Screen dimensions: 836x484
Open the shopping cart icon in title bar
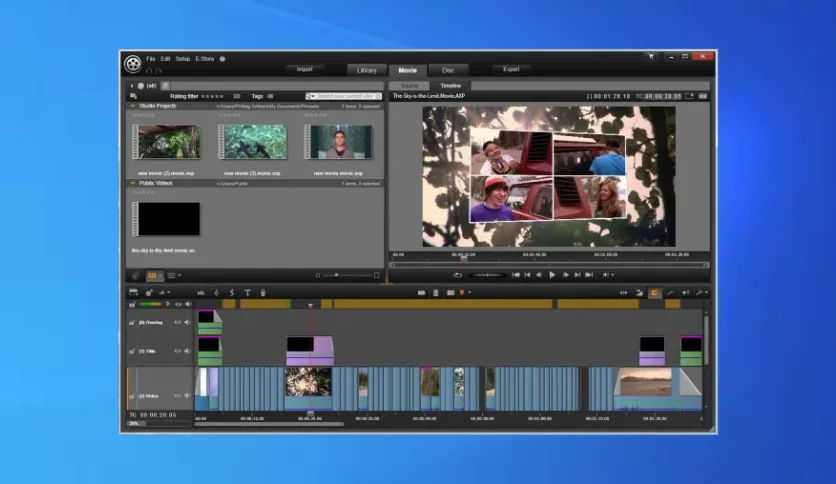coord(651,57)
